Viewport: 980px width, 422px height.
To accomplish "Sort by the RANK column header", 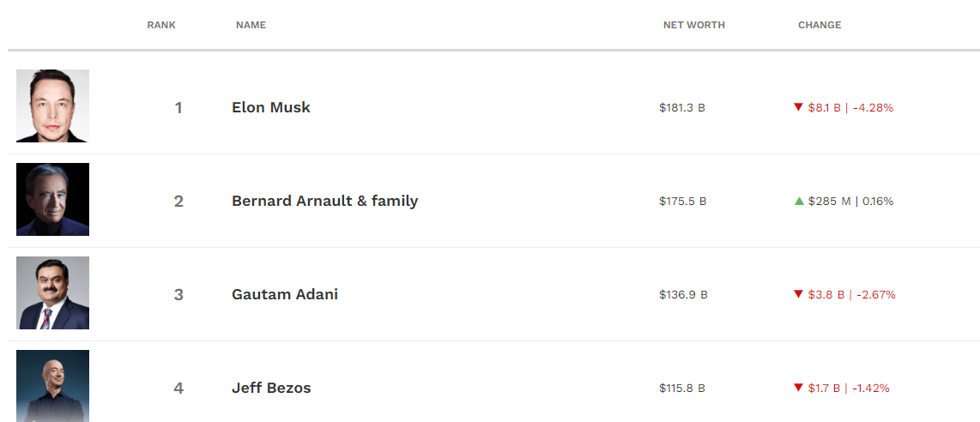I will [161, 26].
